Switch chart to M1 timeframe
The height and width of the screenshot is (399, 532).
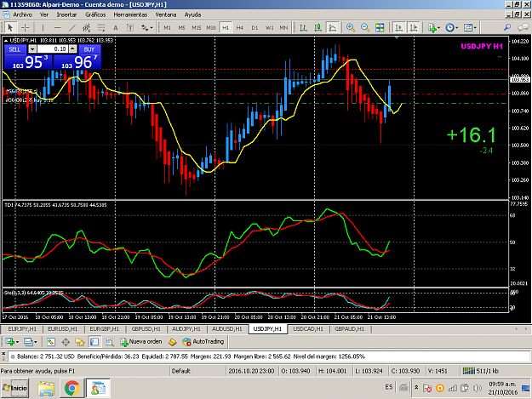(x=168, y=28)
